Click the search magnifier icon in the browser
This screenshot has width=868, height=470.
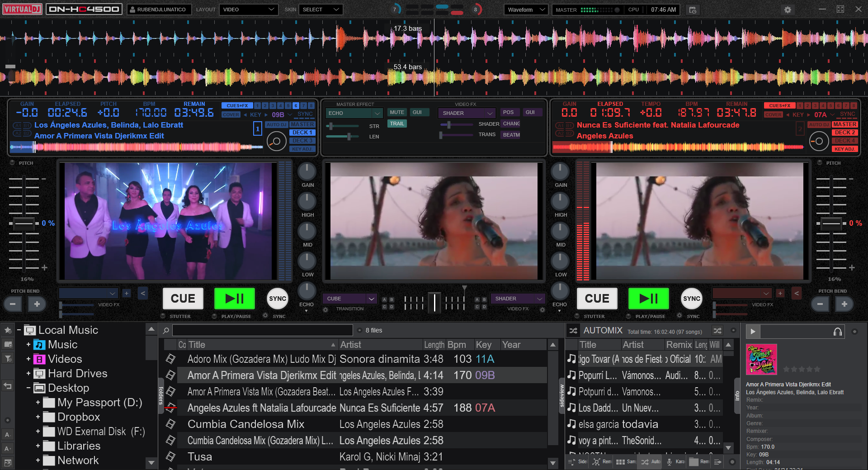(x=166, y=331)
